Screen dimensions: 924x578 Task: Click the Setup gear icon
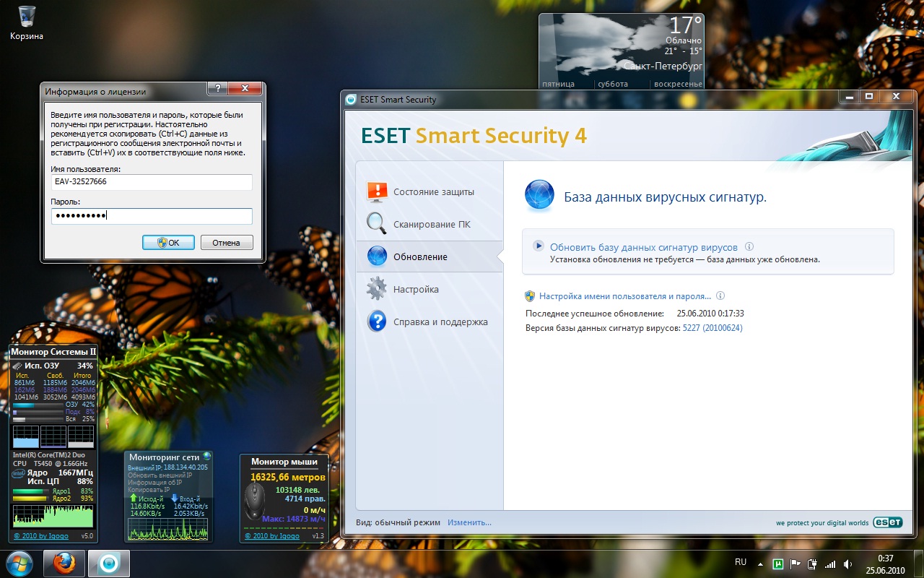tap(377, 289)
